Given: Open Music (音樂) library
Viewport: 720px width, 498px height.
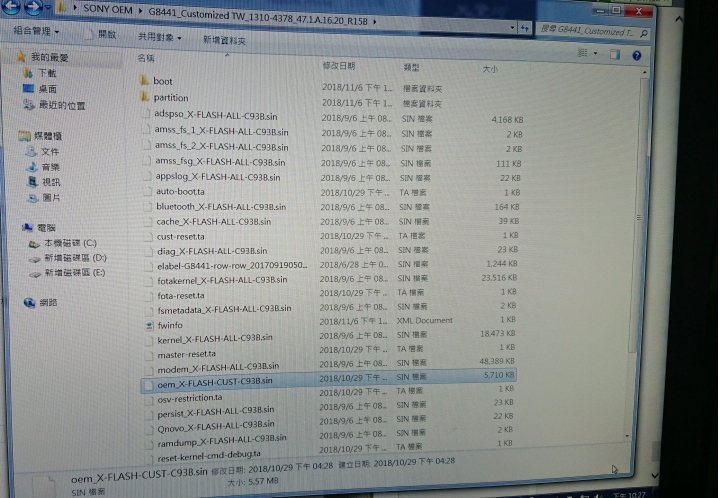Looking at the screenshot, I should [x=51, y=167].
